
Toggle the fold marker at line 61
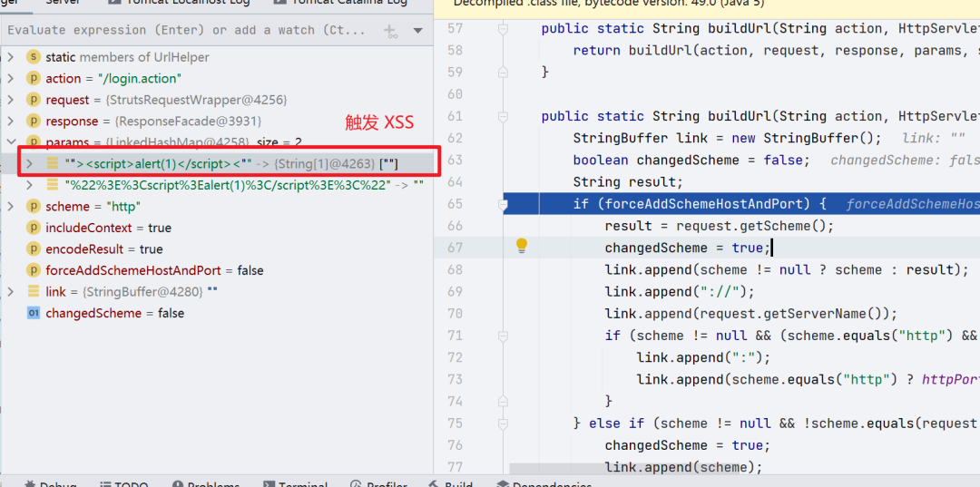point(503,117)
